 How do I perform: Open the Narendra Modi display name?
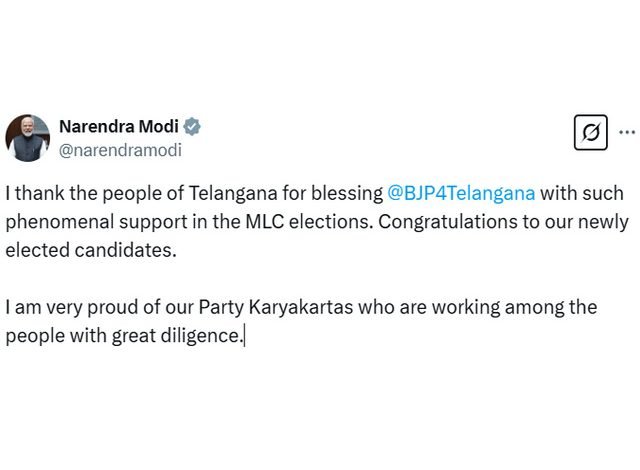pyautogui.click(x=118, y=126)
